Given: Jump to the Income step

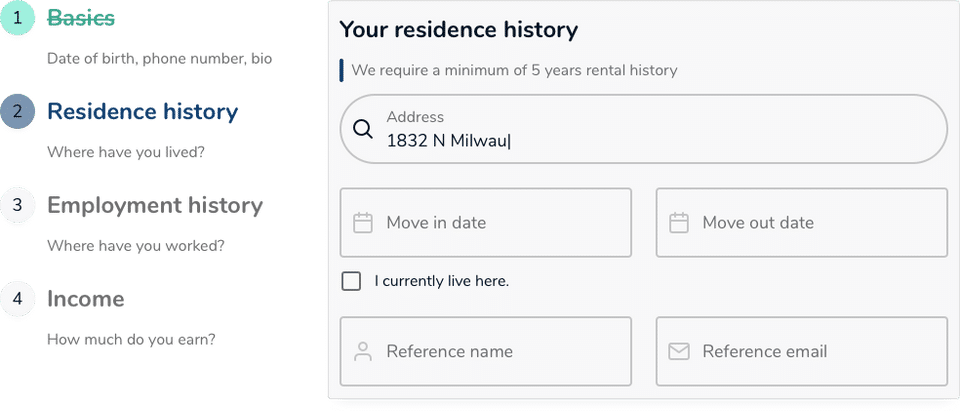Looking at the screenshot, I should point(86,300).
